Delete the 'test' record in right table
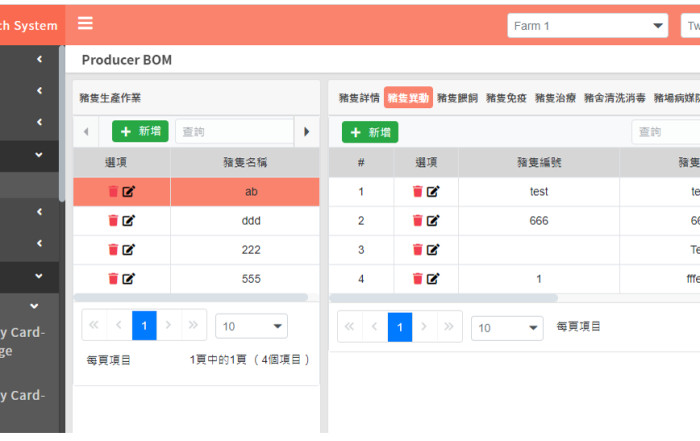This screenshot has width=700, height=441. 417,192
